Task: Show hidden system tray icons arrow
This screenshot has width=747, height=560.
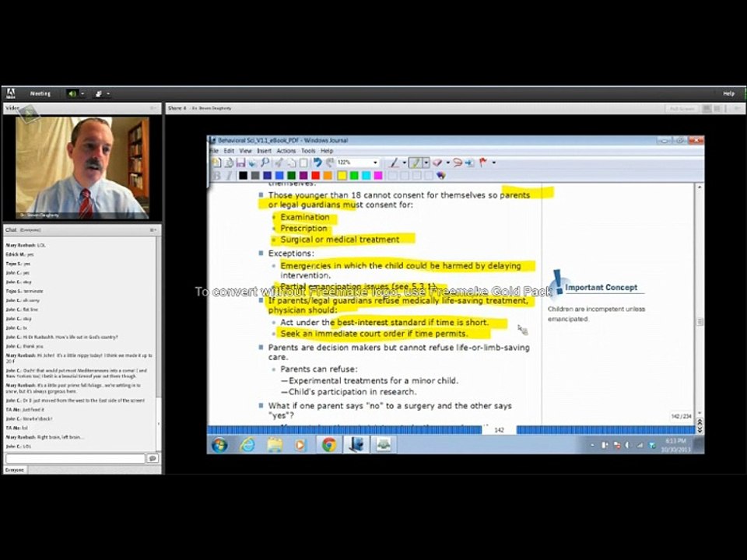Action: point(592,445)
